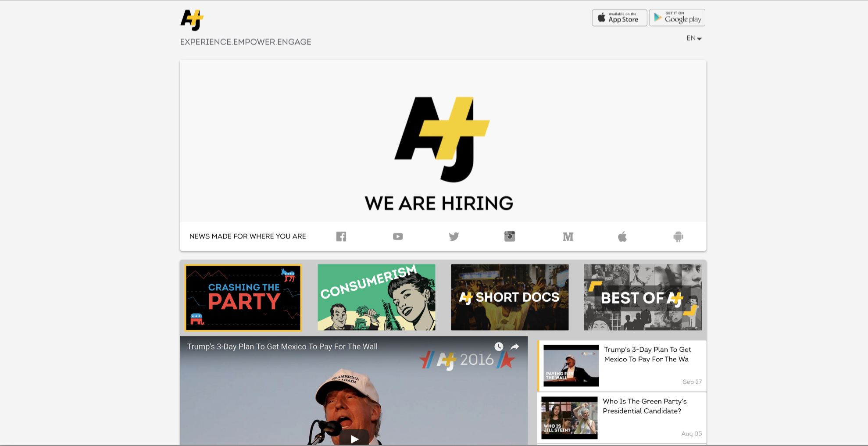This screenshot has width=868, height=446.
Task: Click the Jill Stein video thumbnail
Action: click(569, 418)
